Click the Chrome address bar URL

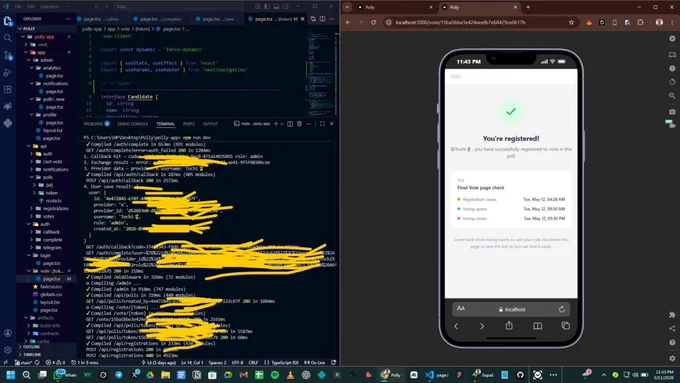click(x=460, y=22)
